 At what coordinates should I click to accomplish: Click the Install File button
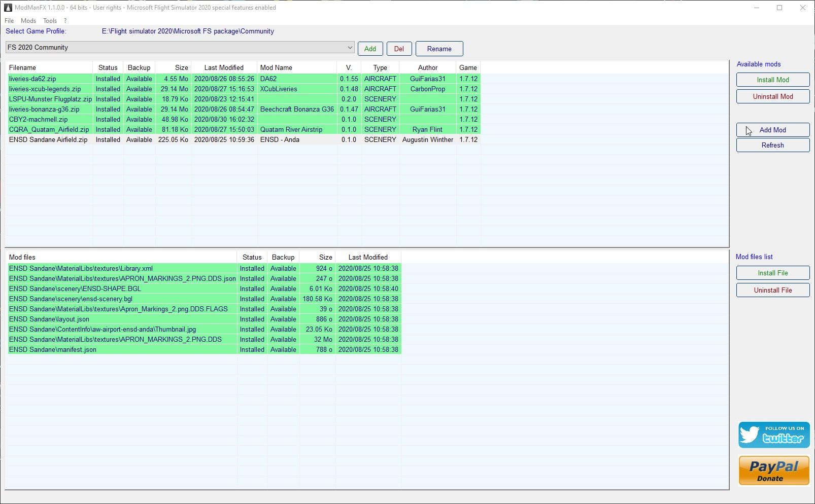click(772, 273)
